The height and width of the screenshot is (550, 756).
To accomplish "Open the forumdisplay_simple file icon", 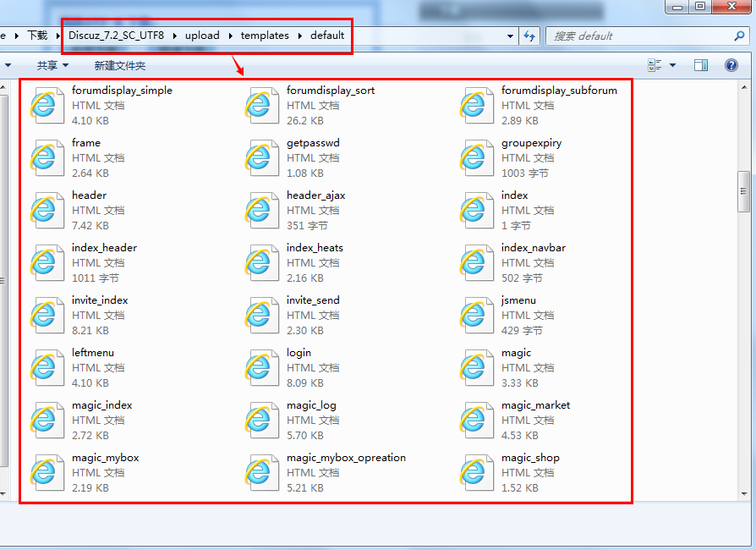I will [47, 105].
